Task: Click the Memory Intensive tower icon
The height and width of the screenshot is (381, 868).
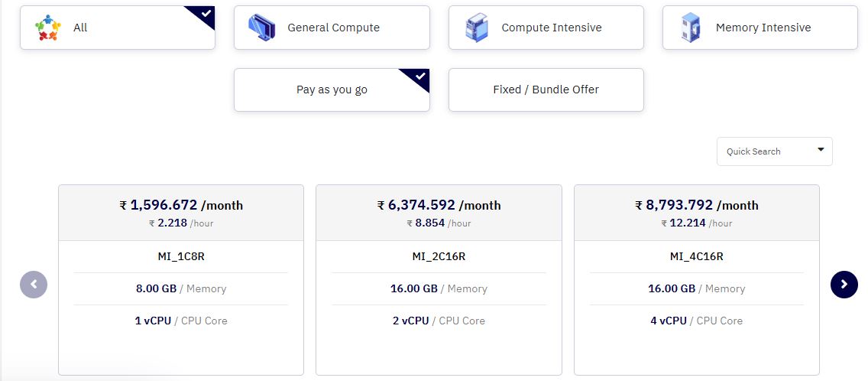Action: click(690, 28)
